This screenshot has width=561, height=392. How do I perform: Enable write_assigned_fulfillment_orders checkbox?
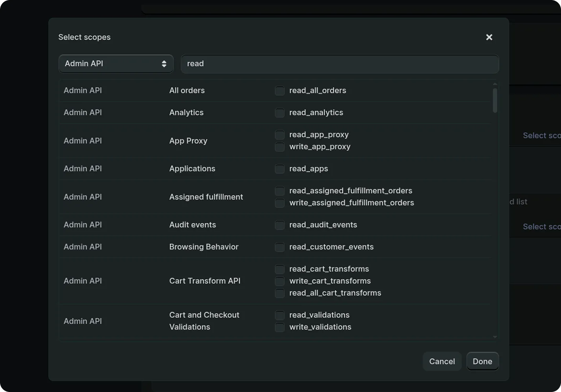[x=280, y=203]
